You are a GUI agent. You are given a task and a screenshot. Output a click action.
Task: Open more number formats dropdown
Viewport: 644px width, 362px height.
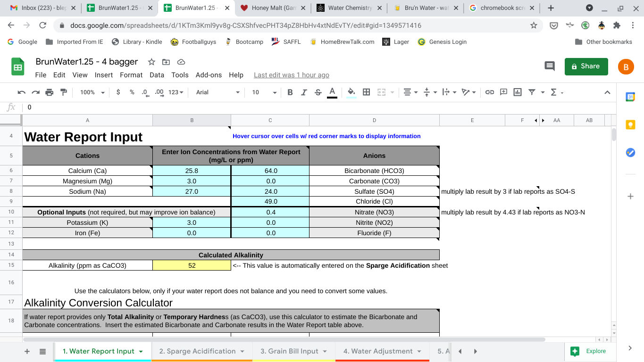[x=176, y=92]
